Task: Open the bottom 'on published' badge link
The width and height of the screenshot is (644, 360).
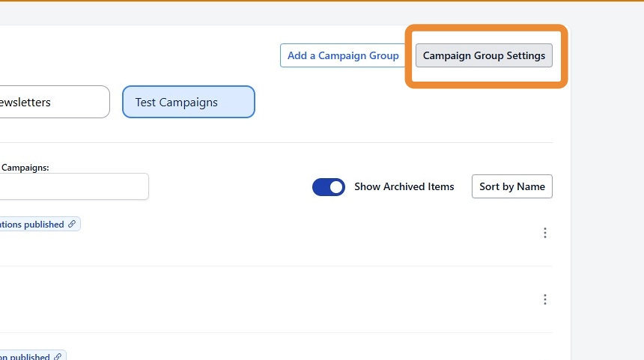Action: coord(25,357)
